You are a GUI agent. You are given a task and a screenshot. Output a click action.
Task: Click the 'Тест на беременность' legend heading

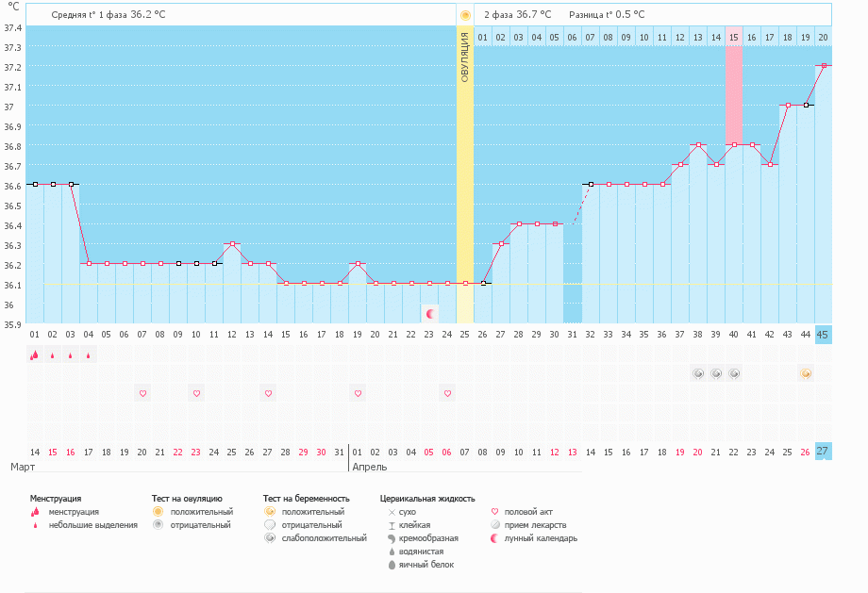tap(306, 499)
